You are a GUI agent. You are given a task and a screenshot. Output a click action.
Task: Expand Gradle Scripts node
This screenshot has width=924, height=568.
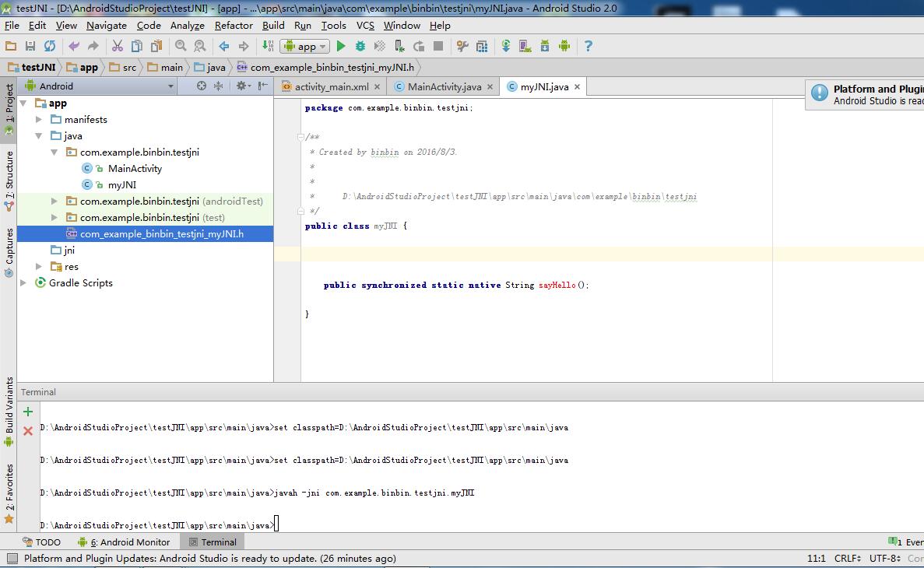[x=23, y=282]
